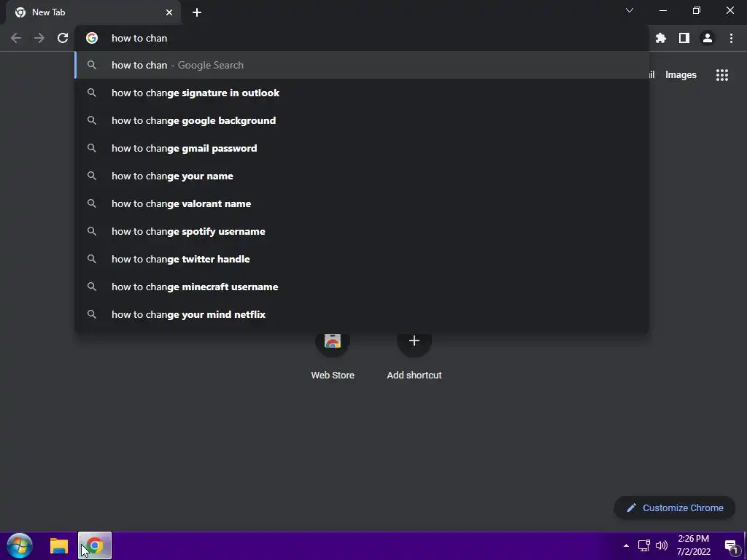Open the Google apps grid icon
This screenshot has width=747, height=560.
pyautogui.click(x=722, y=75)
